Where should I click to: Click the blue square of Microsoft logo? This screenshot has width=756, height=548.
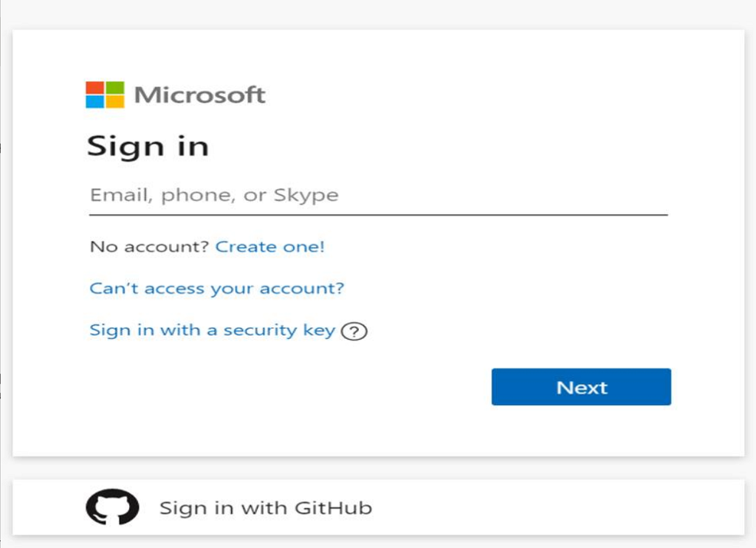pyautogui.click(x=95, y=100)
